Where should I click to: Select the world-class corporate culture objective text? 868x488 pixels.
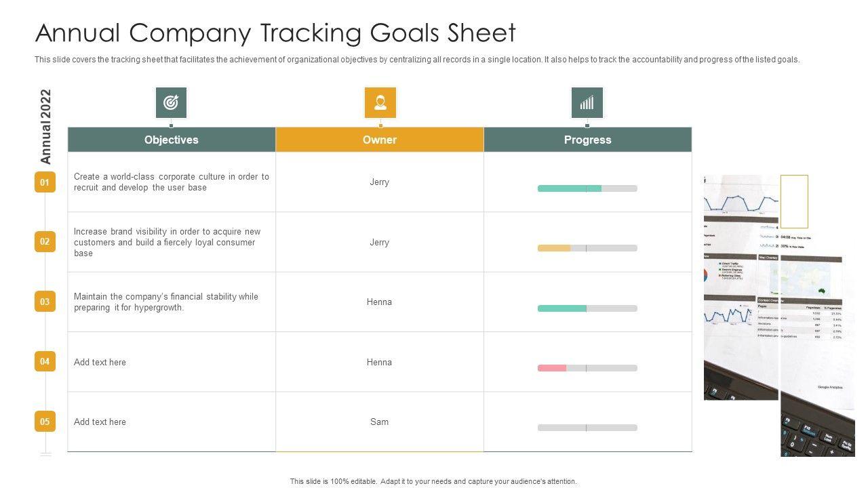point(172,182)
